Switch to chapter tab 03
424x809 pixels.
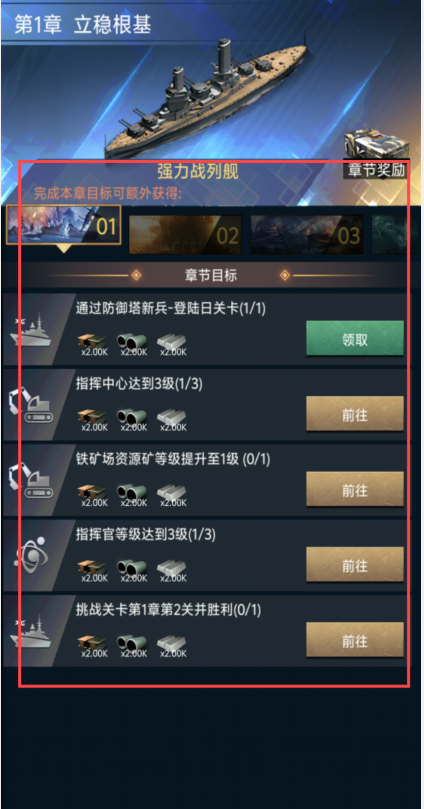[x=306, y=235]
